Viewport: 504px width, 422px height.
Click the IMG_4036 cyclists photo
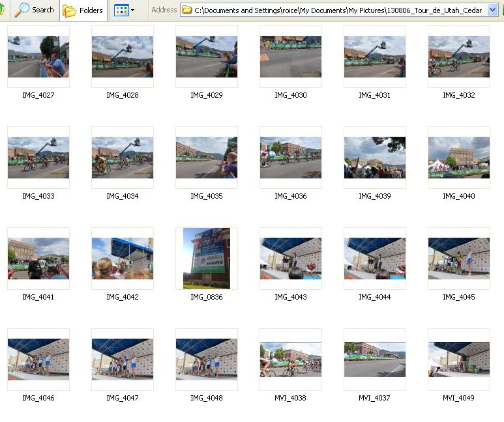[291, 158]
